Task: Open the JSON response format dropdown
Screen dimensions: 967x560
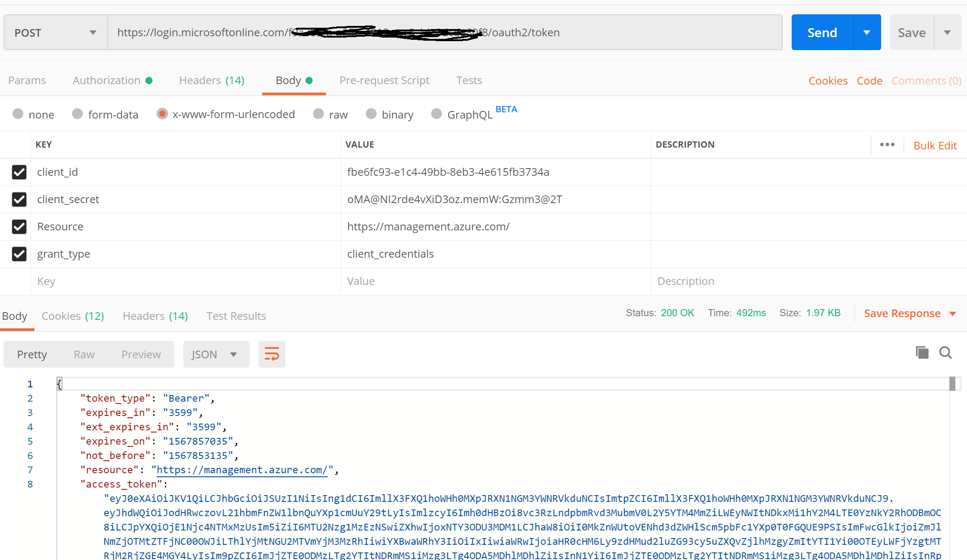Action: (216, 354)
